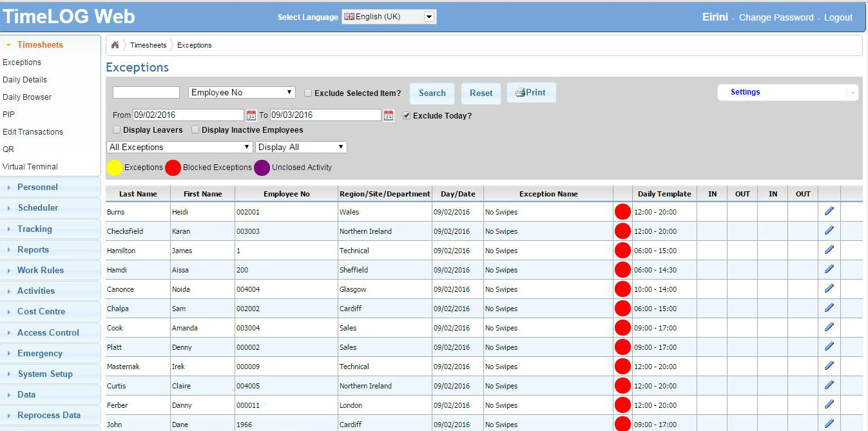Enable Exclude Selected Item checkbox
This screenshot has height=431, width=868.
[x=308, y=93]
